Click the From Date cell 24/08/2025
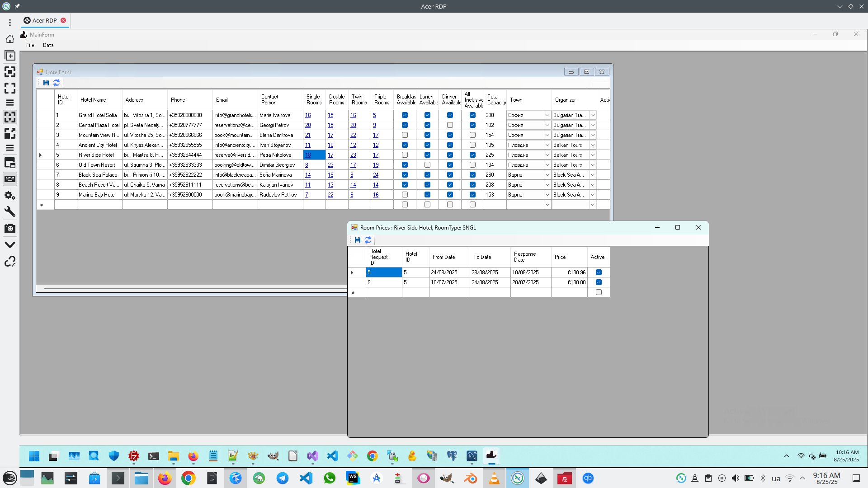This screenshot has height=488, width=868. point(444,272)
